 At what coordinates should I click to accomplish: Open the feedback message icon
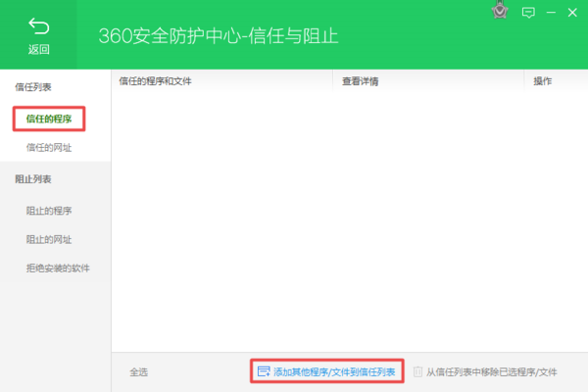[x=528, y=13]
